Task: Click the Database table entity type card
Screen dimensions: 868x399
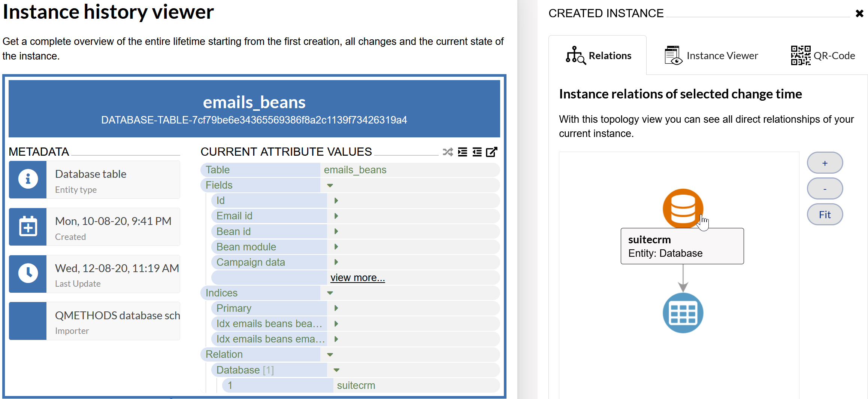Action: (x=95, y=180)
